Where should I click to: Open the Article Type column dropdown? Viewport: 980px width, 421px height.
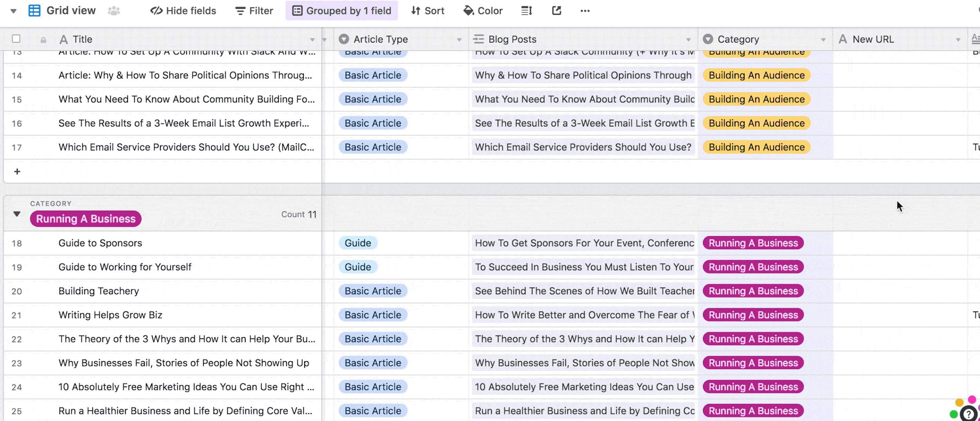click(x=459, y=40)
